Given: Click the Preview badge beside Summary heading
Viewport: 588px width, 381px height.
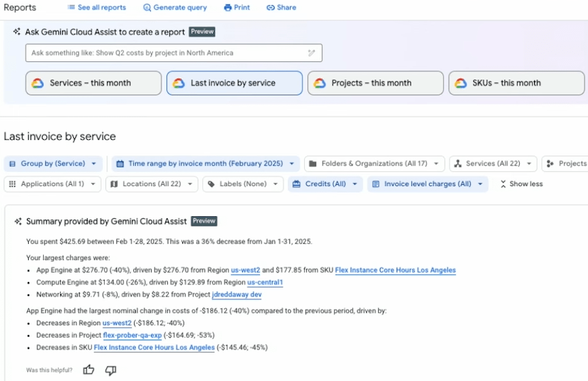Looking at the screenshot, I should (x=204, y=221).
